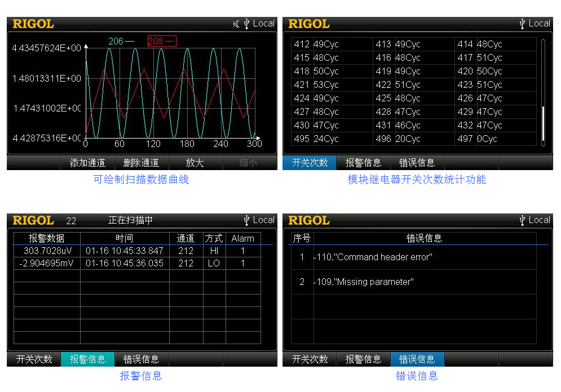The width and height of the screenshot is (561, 392).
Task: Select the red channel 208 legend box
Action: pyautogui.click(x=161, y=41)
